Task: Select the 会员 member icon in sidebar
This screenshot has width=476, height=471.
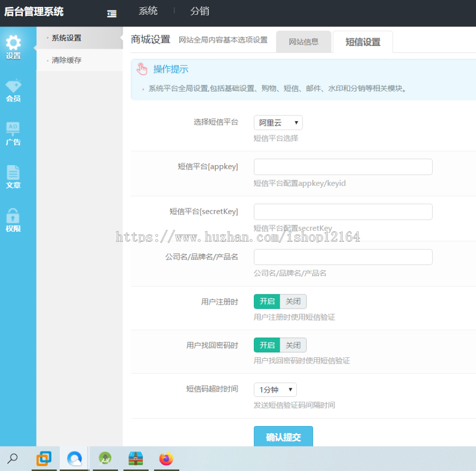Action: [13, 87]
